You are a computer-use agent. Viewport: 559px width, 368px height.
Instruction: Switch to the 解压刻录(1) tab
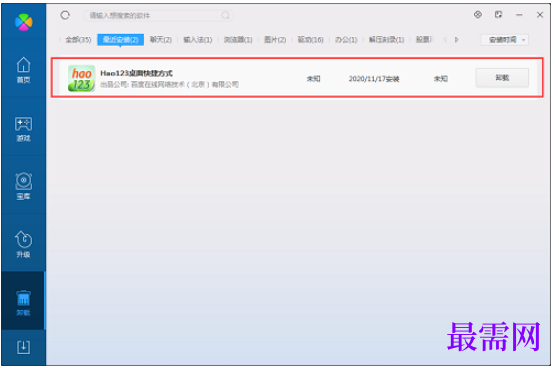[386, 40]
